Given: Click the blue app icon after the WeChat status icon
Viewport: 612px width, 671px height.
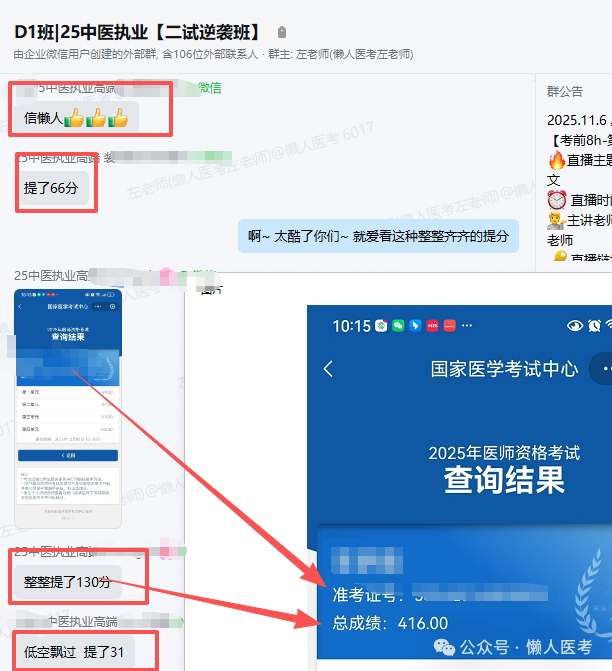Looking at the screenshot, I should click(415, 326).
